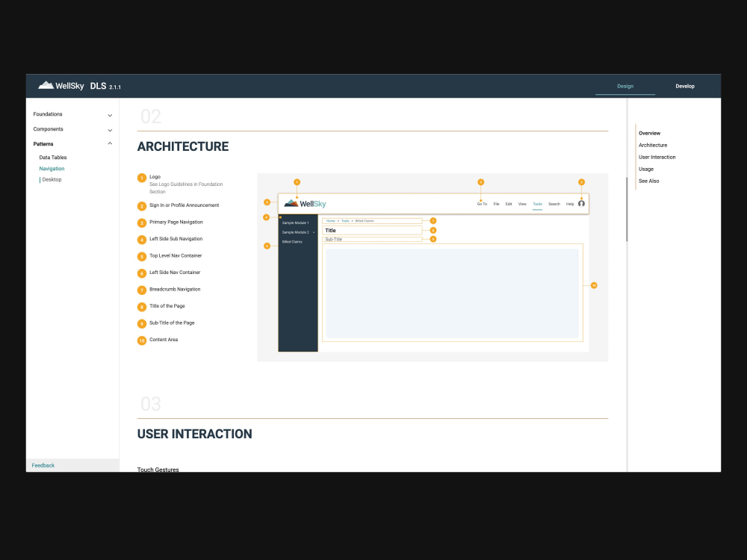This screenshot has height=560, width=747.
Task: Click the 'Sub-Title' box in the diagram
Action: pyautogui.click(x=372, y=239)
